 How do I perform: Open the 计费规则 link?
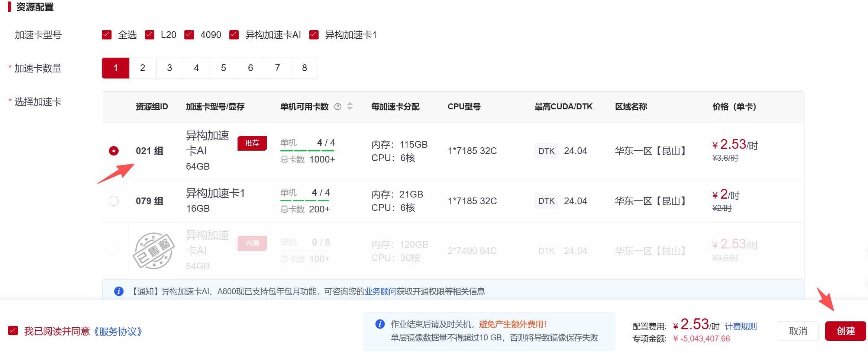(x=740, y=327)
